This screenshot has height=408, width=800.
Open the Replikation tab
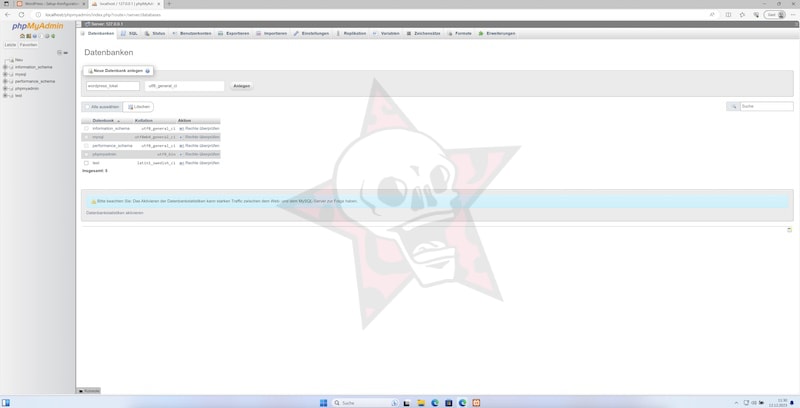(x=351, y=34)
